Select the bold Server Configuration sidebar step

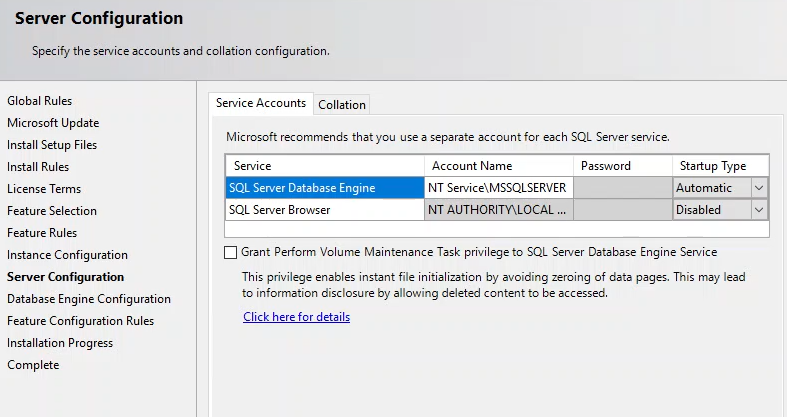pyautogui.click(x=66, y=277)
